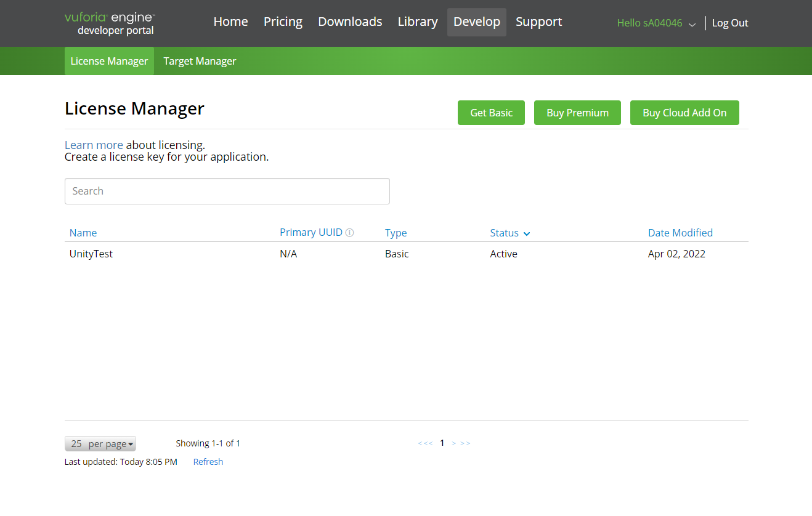
Task: Click the Buy Premium button
Action: [577, 113]
